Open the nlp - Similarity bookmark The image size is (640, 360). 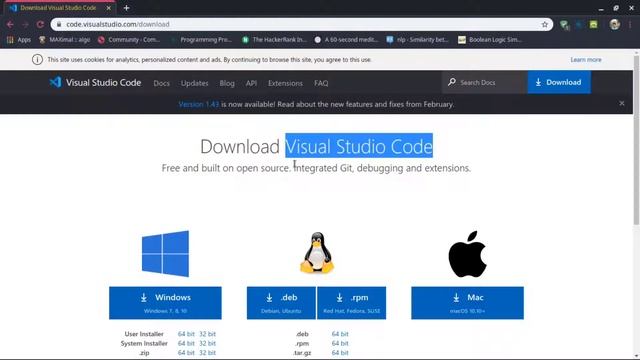click(418, 40)
